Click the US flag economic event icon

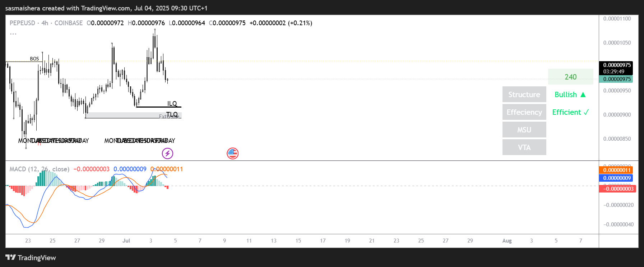tap(232, 154)
